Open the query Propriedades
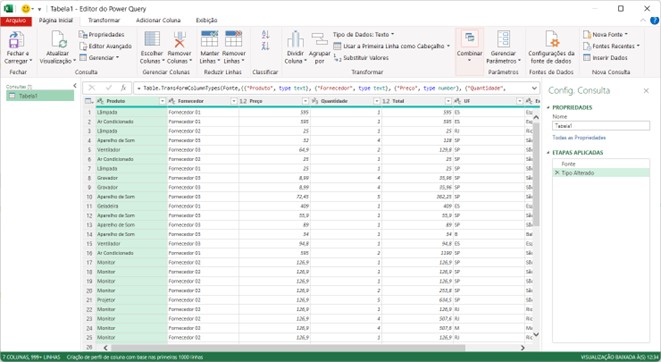The width and height of the screenshot is (661, 362). click(x=102, y=35)
